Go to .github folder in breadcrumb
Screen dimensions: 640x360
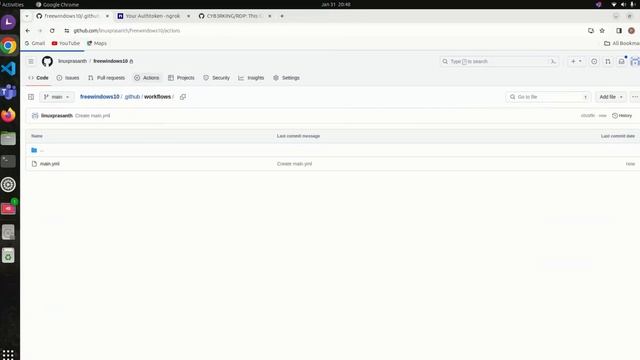pyautogui.click(x=132, y=97)
